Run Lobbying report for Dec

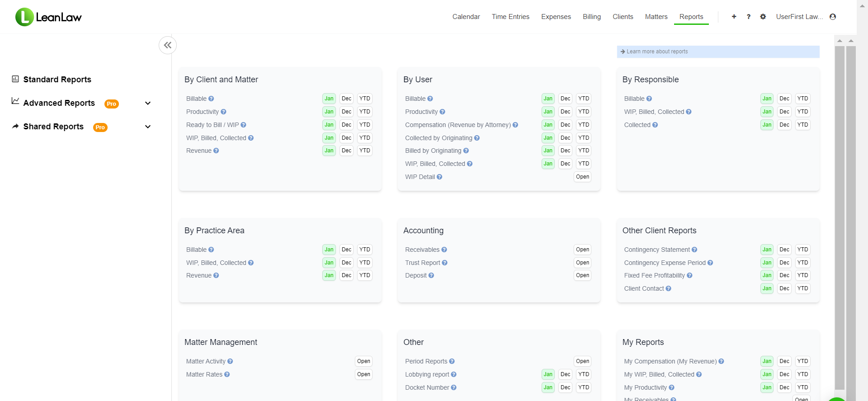coord(566,374)
